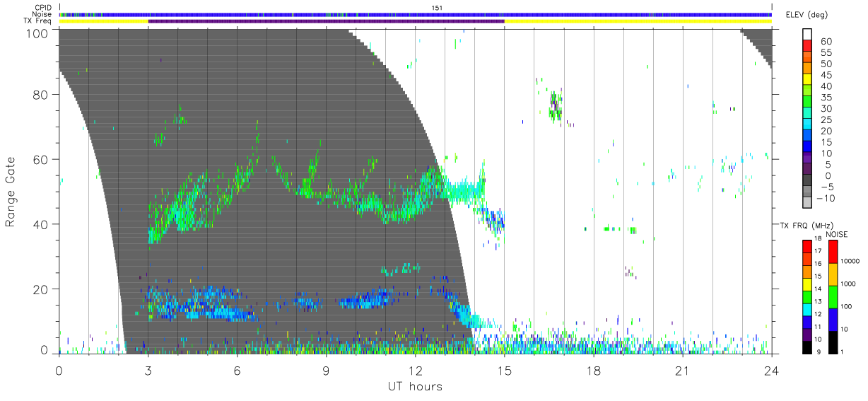This screenshot has height=401, width=868.
Task: Click the 'TX Freq' row label
Action: coord(38,21)
